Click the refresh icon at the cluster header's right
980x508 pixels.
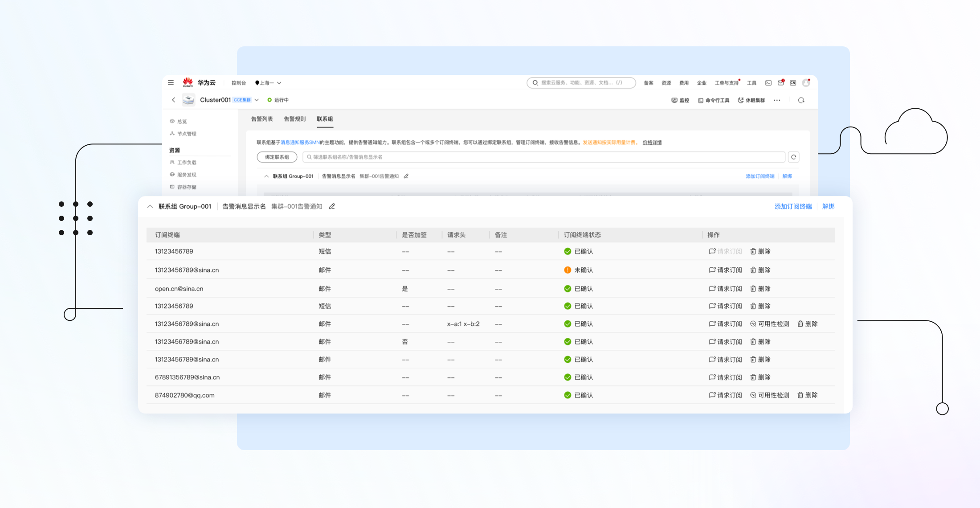(801, 100)
